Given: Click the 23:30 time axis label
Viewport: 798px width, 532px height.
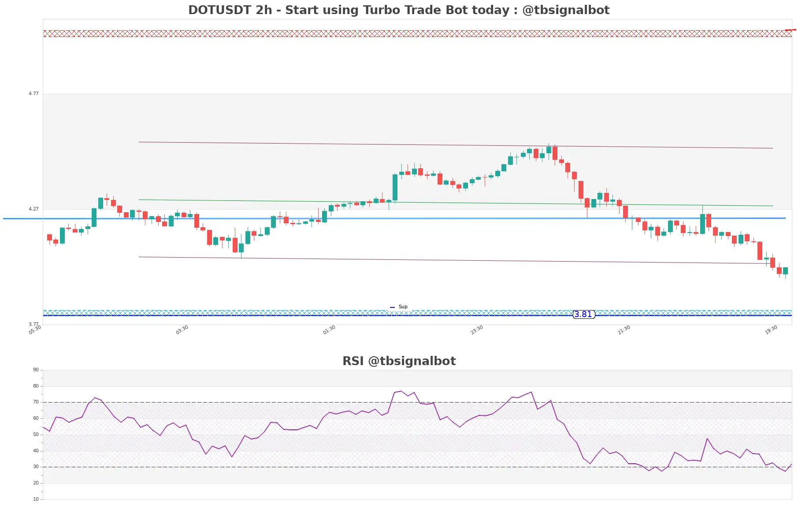Looking at the screenshot, I should coord(477,330).
